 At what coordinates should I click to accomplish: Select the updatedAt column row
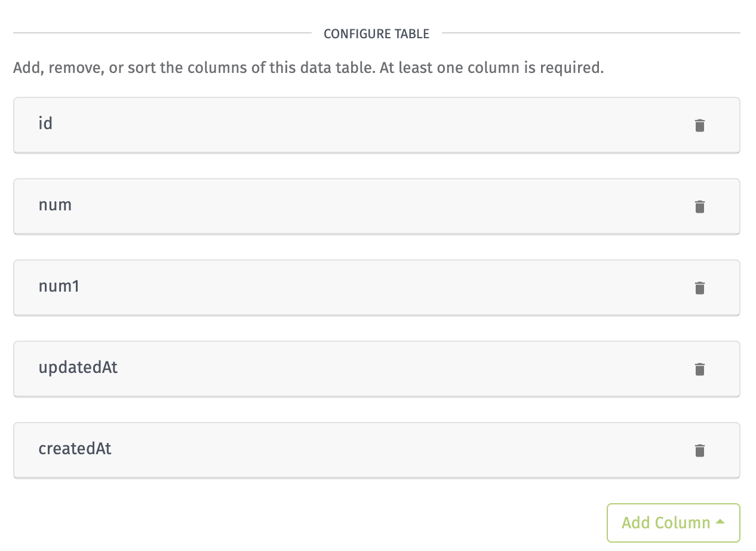pyautogui.click(x=377, y=369)
